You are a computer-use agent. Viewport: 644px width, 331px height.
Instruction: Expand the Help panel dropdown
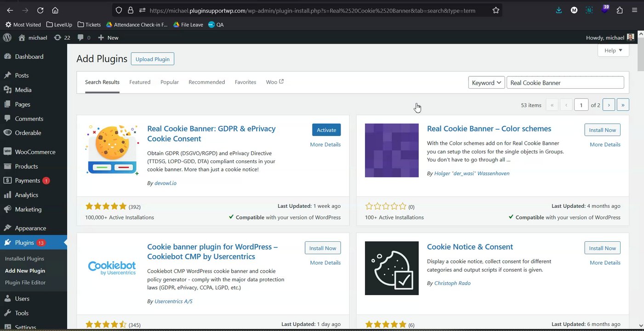[x=613, y=51]
